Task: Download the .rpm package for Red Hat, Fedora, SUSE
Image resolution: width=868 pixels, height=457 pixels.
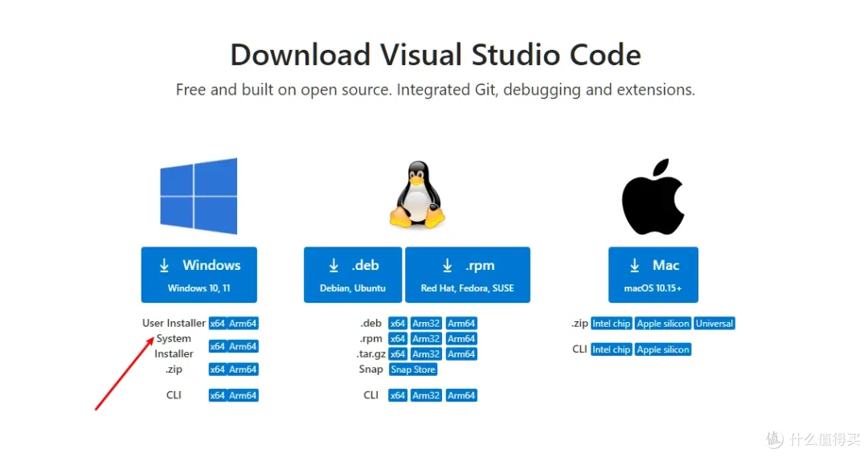Action: tap(468, 275)
